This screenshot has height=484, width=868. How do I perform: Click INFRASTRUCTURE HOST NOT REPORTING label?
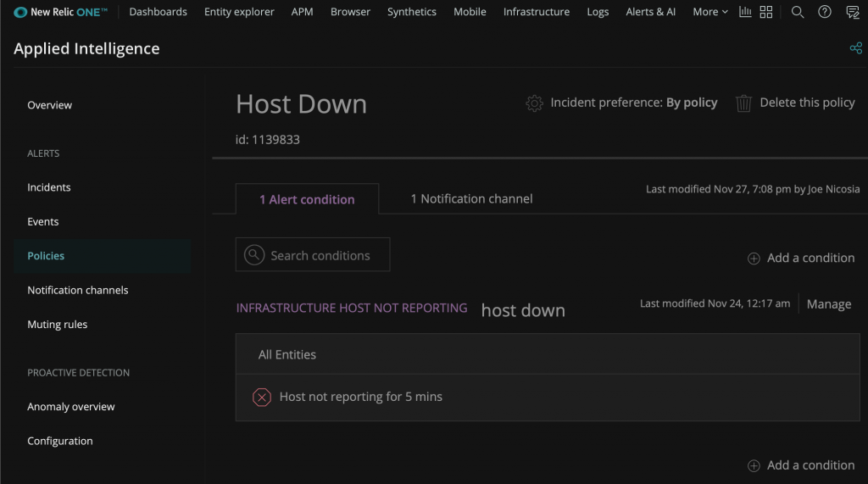click(352, 308)
